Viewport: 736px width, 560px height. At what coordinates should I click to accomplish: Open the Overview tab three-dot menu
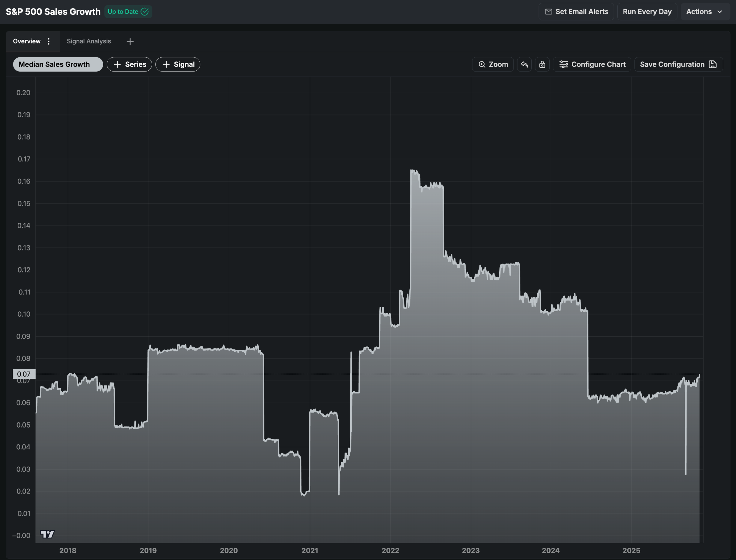point(49,41)
